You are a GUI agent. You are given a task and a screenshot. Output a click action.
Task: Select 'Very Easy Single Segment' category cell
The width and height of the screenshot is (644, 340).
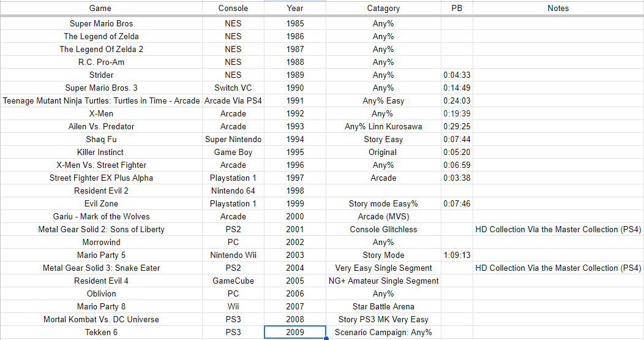tap(383, 268)
